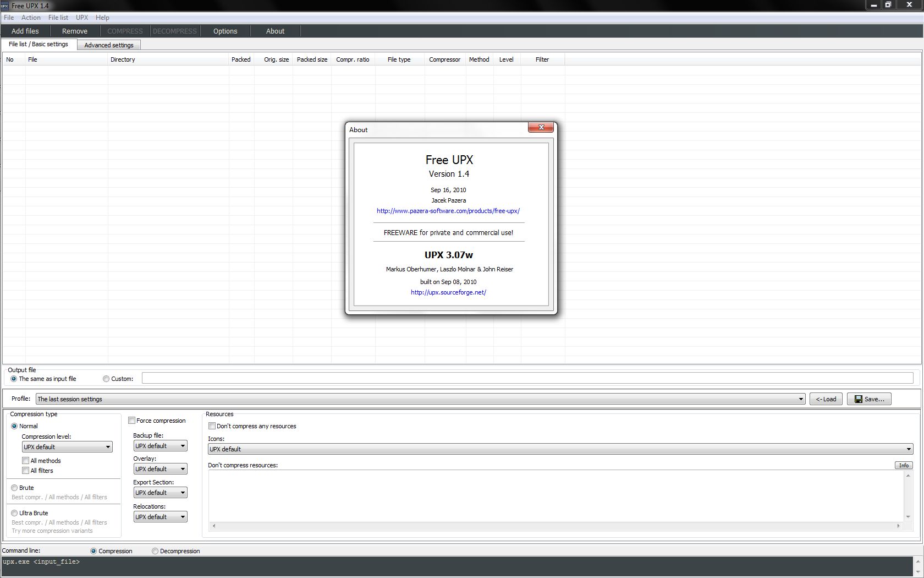Click the <-Load profile button

(x=826, y=399)
